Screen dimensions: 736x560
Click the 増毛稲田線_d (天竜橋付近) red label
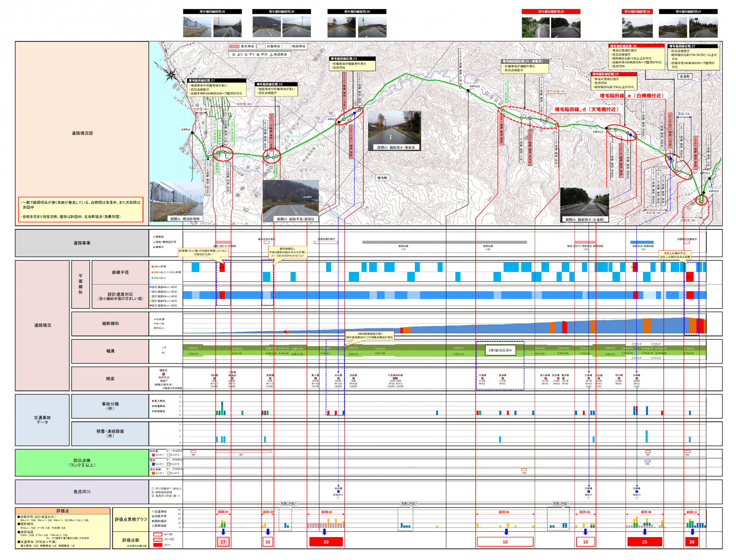[x=586, y=110]
